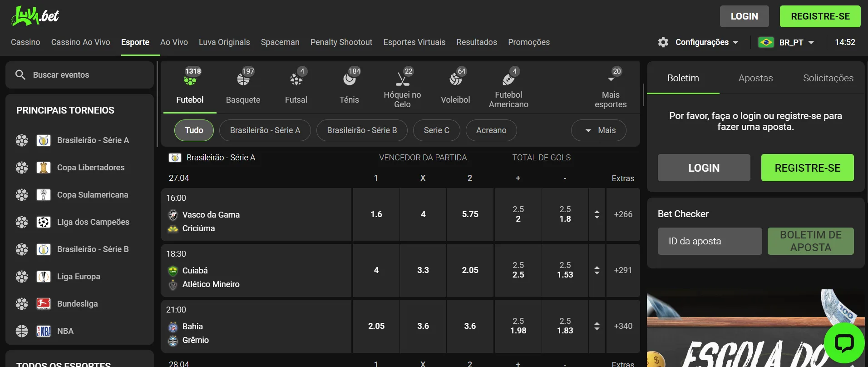Click the Liga Europa logo

tap(44, 277)
